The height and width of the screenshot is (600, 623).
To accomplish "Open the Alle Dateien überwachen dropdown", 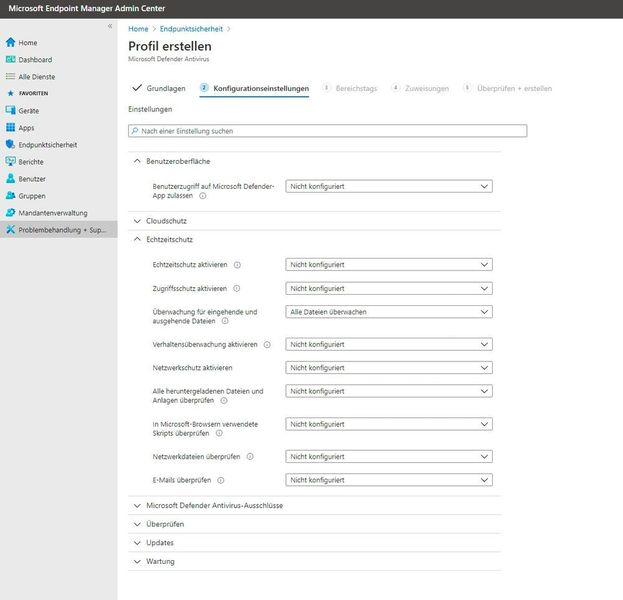I will coord(389,312).
